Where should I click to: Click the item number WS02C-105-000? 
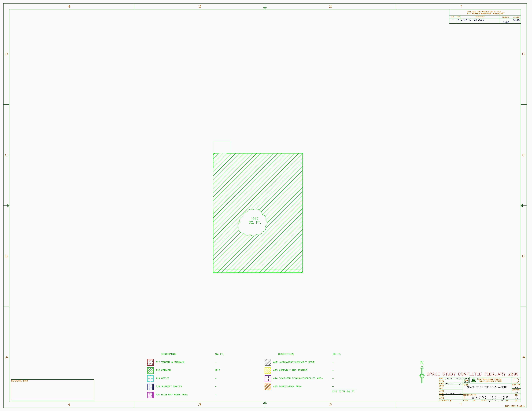coord(490,397)
